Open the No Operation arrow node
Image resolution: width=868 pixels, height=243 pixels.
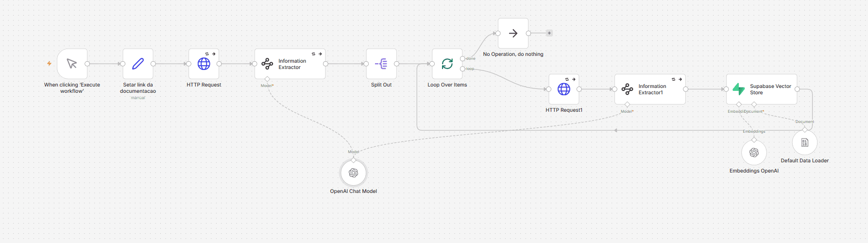pos(513,34)
